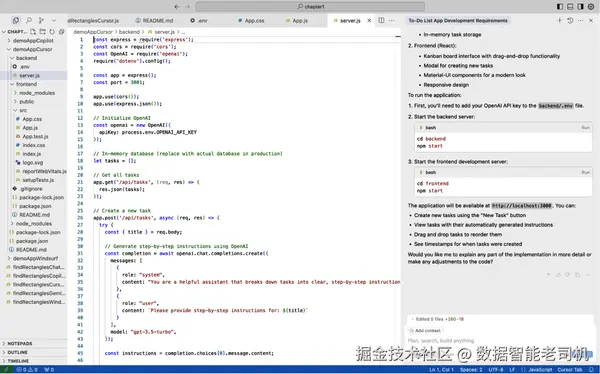Open index.css in the file tree
Viewport: 600px width, 374px height.
[34, 145]
